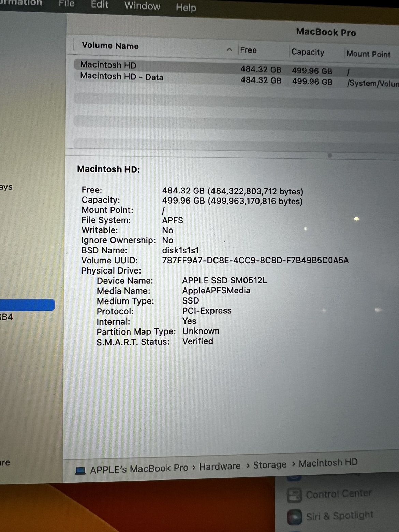Viewport: 399px width, 532px height.
Task: Click the blue highlighted sidebar item
Action: point(27,305)
